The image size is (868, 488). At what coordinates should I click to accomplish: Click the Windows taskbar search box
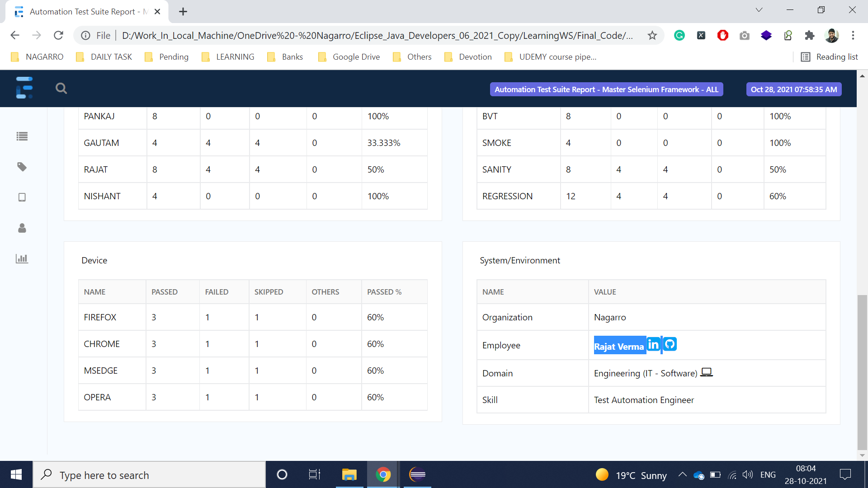pos(149,475)
